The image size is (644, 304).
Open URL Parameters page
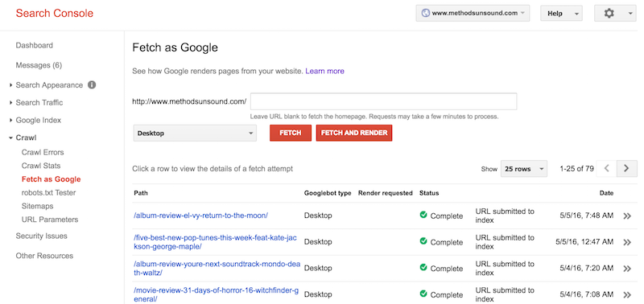(50, 220)
